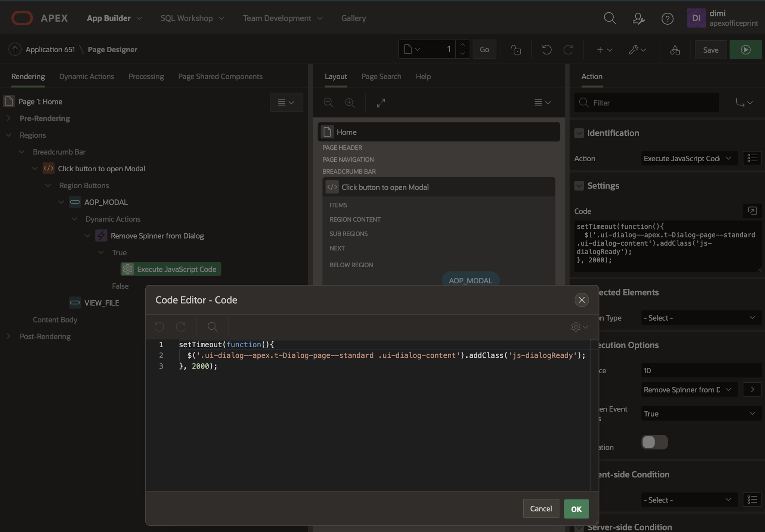Switch to the Dynamic Actions tab
The height and width of the screenshot is (532, 765).
(x=86, y=77)
